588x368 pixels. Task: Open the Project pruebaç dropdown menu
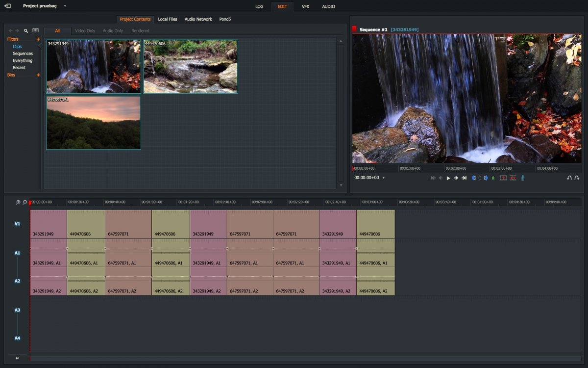pyautogui.click(x=65, y=6)
